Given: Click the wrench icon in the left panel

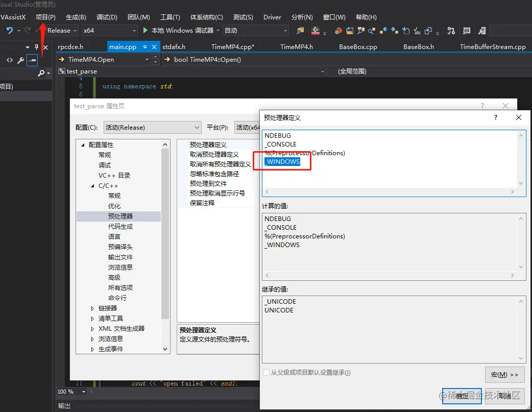Looking at the screenshot, I should (20, 60).
